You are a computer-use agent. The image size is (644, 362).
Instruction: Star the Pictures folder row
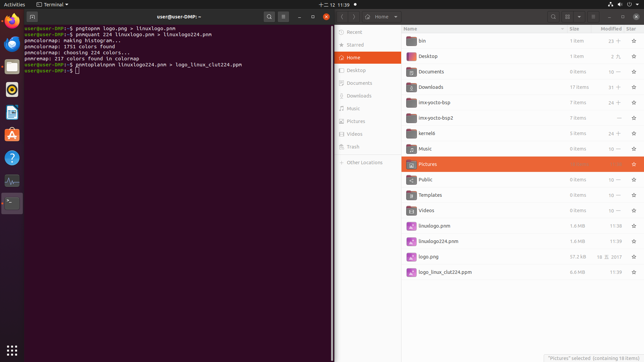(634, 164)
